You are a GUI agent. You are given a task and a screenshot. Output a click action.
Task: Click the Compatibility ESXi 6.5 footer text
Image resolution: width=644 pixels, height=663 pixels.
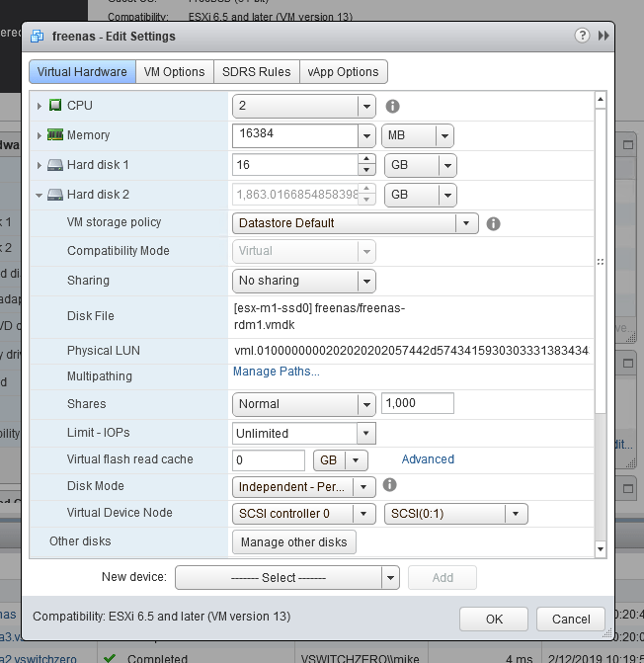(162, 617)
